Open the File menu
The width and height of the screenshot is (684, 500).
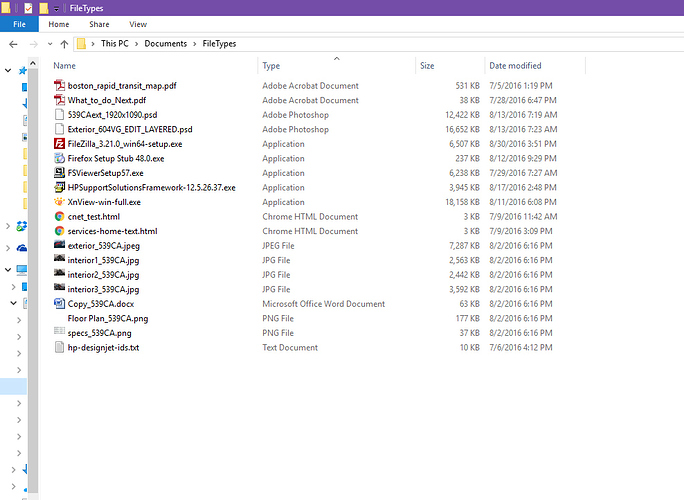click(19, 24)
